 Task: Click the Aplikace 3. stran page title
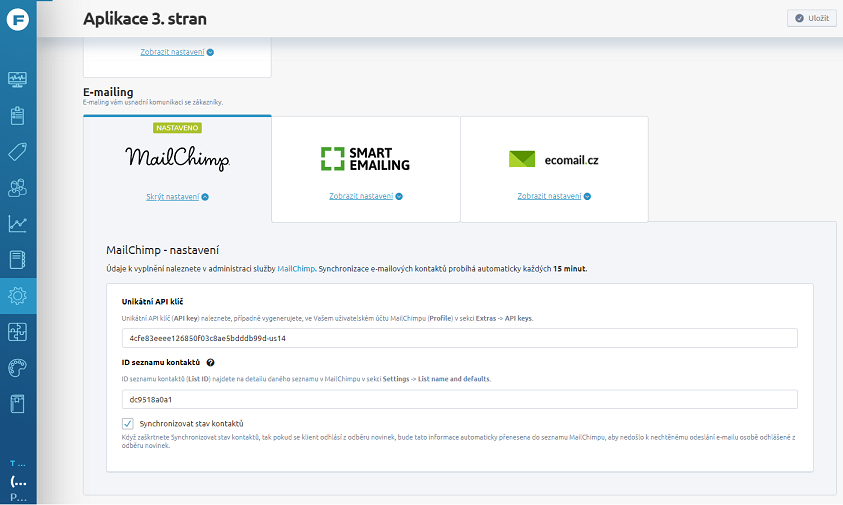point(145,19)
